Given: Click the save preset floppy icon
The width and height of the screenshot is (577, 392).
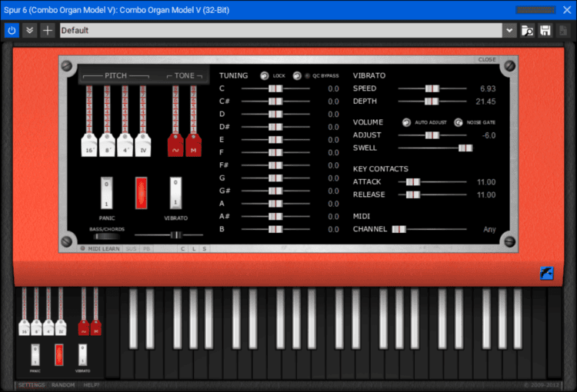Looking at the screenshot, I should tap(545, 30).
